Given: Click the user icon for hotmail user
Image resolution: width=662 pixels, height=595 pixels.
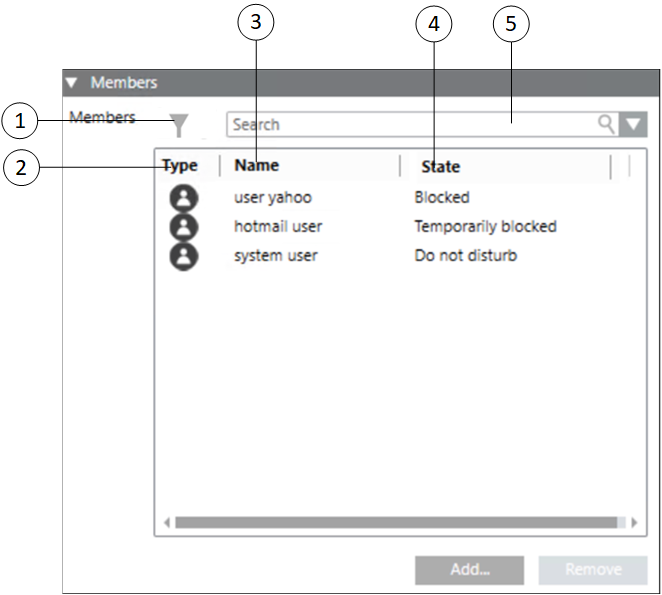Looking at the screenshot, I should pyautogui.click(x=183, y=227).
